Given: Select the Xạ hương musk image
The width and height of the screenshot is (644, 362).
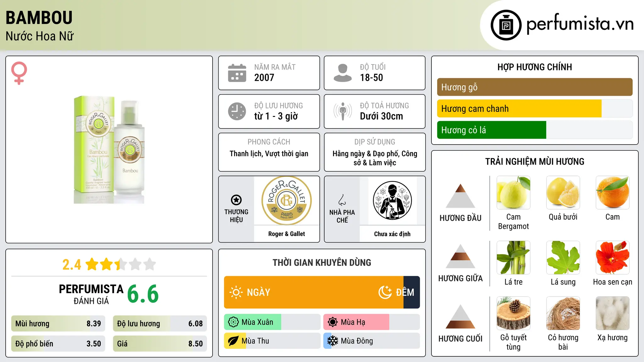Looking at the screenshot, I should click(x=613, y=313).
